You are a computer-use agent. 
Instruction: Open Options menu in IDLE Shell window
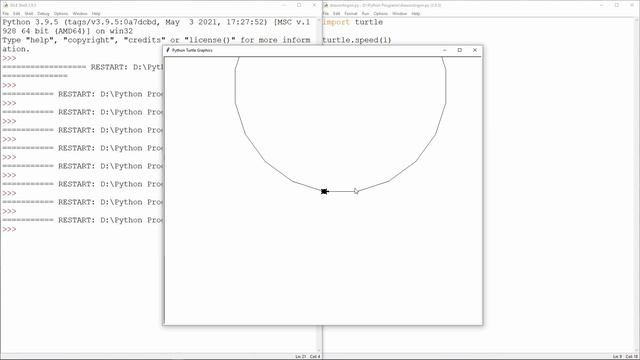(61, 13)
